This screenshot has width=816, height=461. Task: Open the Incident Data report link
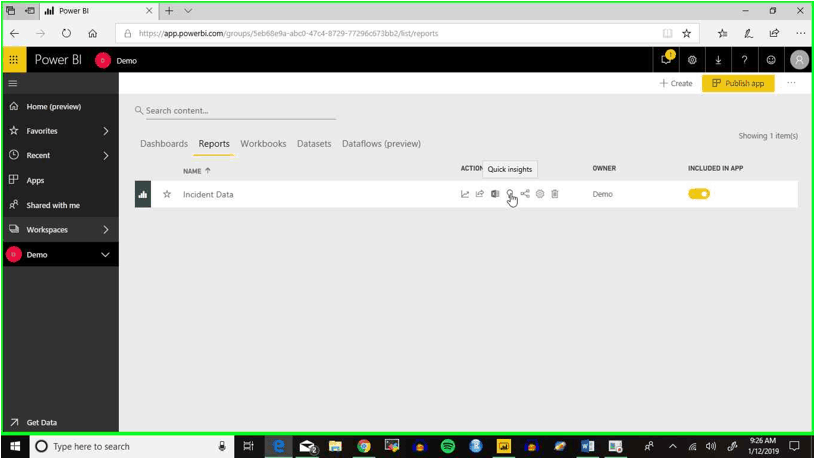[x=208, y=195]
